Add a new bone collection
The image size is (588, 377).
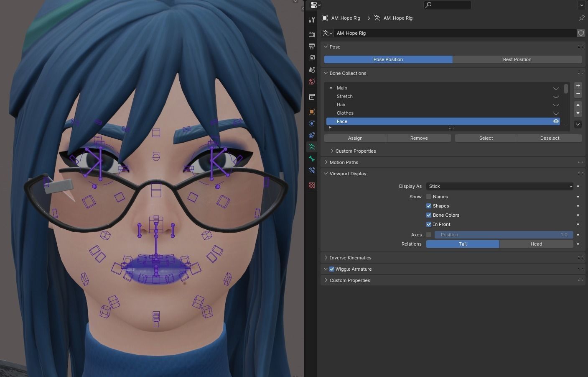click(x=578, y=86)
